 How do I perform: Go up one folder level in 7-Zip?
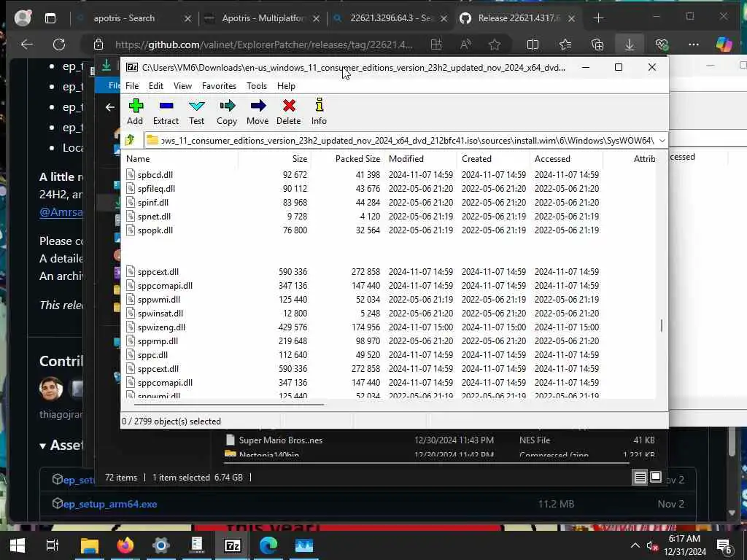pos(130,140)
